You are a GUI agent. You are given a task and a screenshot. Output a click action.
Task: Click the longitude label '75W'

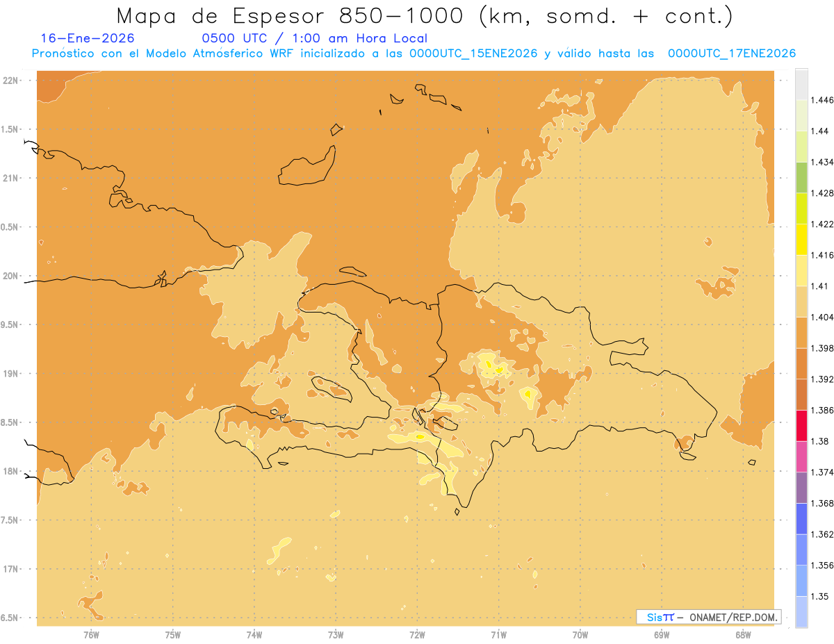click(173, 634)
